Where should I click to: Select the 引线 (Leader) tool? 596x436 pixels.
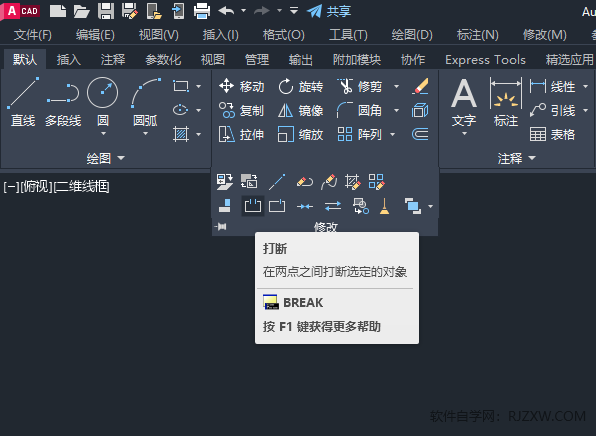(x=552, y=110)
